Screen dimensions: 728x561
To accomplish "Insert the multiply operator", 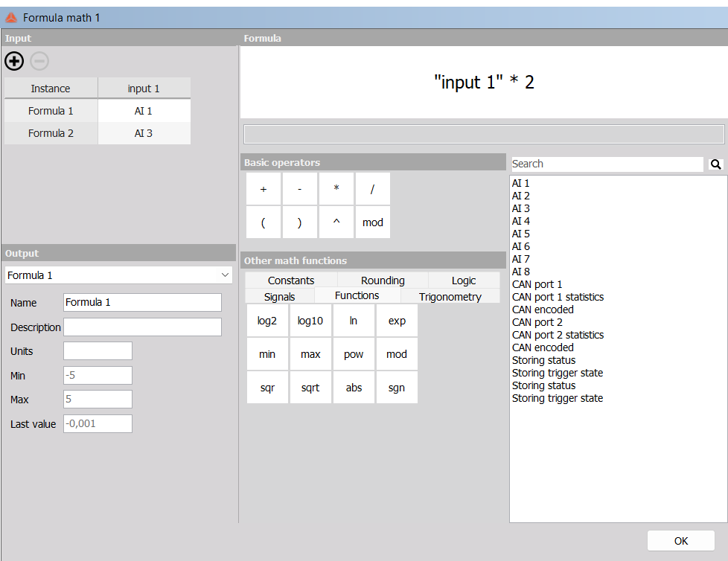I will (x=336, y=189).
